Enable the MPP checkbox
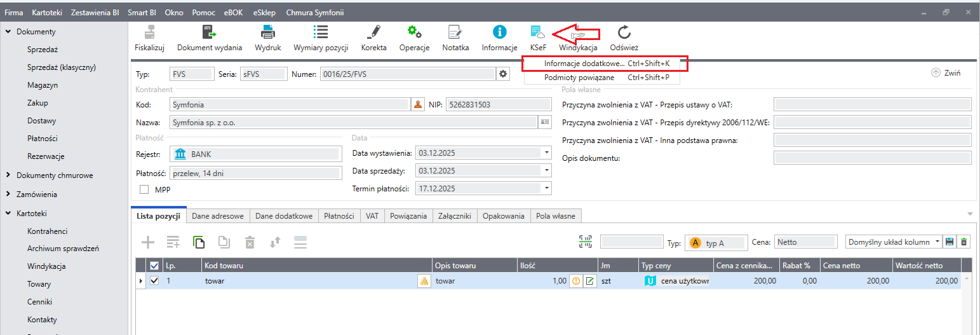The width and height of the screenshot is (980, 335). (x=144, y=189)
